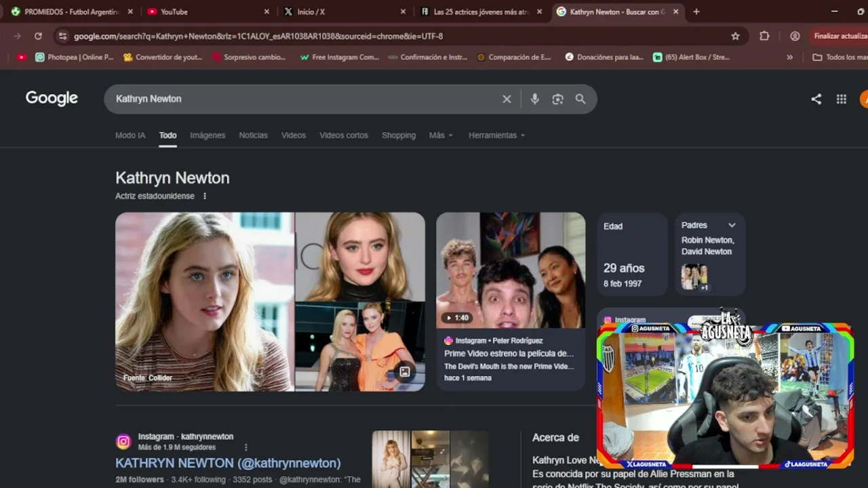Image resolution: width=868 pixels, height=488 pixels.
Task: Close the PROMIEDOS tab
Action: [x=130, y=12]
